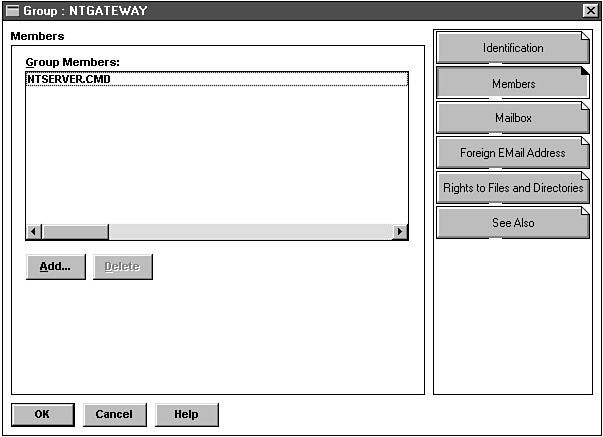Click the empty horizontal scrollbar track
This screenshot has width=603, height=437.
(250, 232)
